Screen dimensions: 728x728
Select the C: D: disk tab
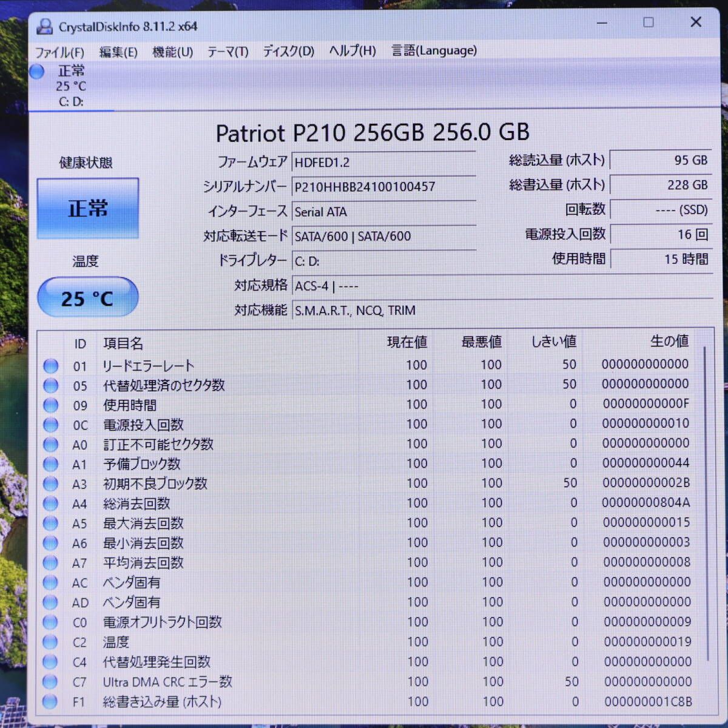[x=71, y=86]
